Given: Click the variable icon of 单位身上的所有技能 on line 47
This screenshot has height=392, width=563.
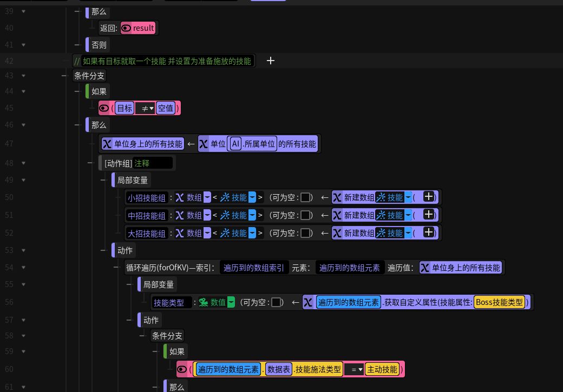Looking at the screenshot, I should click(x=107, y=144).
